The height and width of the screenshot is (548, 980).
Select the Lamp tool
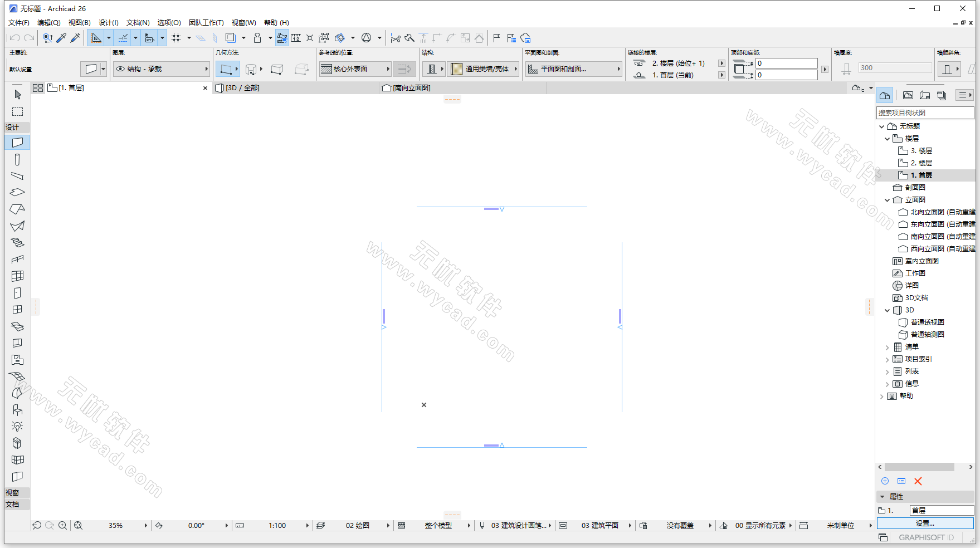point(17,426)
